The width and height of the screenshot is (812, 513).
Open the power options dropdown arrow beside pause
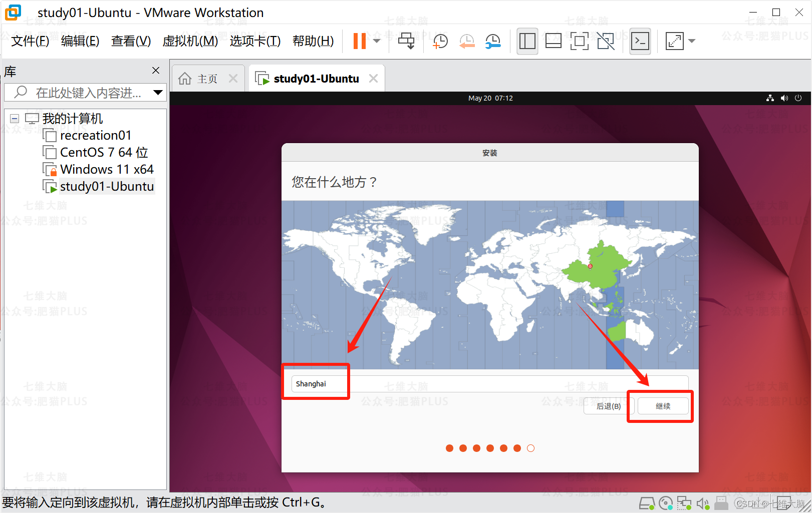pyautogui.click(x=377, y=41)
